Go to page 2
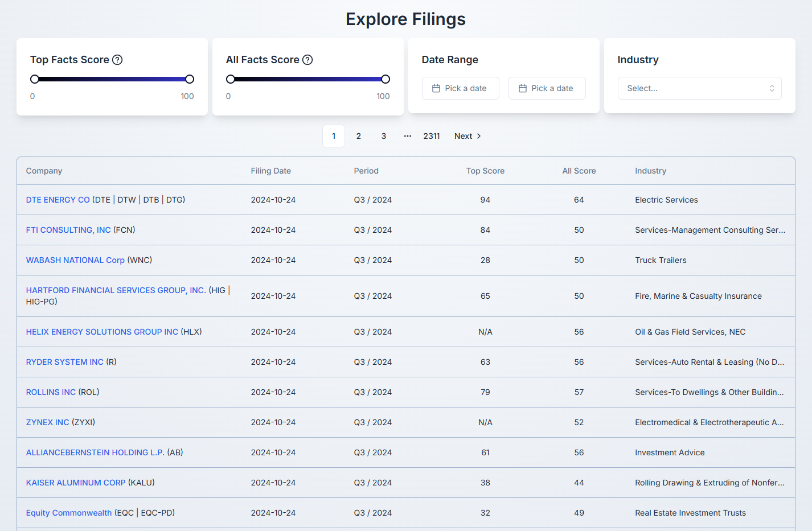 pos(359,136)
